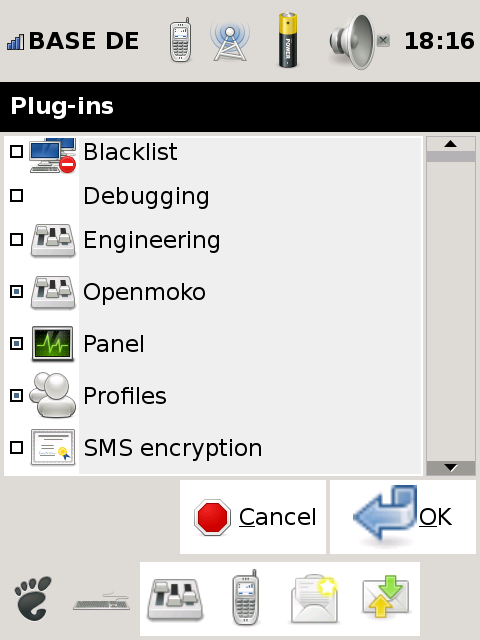Viewport: 480px width, 640px height.
Task: Select the SMS encryption list entry
Action: pos(213,448)
